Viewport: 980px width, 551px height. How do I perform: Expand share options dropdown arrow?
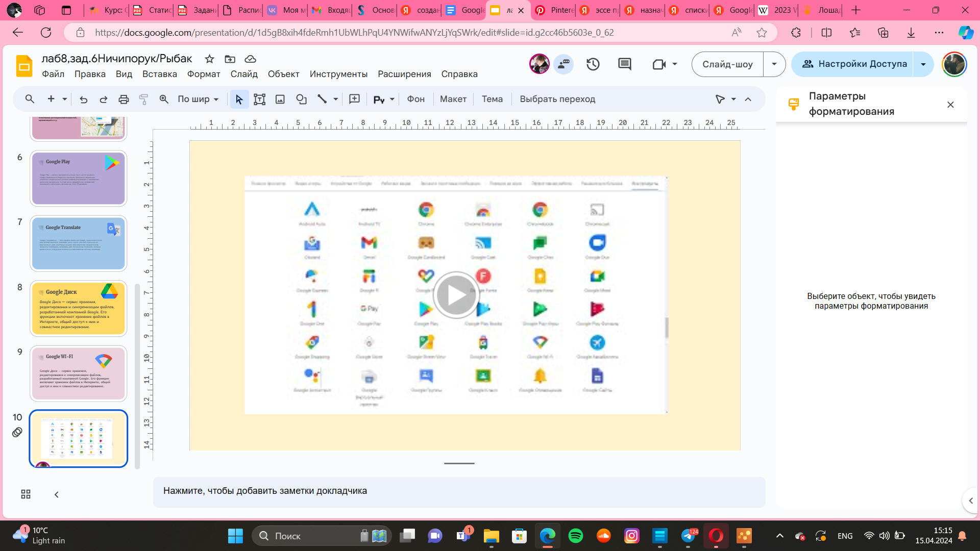point(923,64)
